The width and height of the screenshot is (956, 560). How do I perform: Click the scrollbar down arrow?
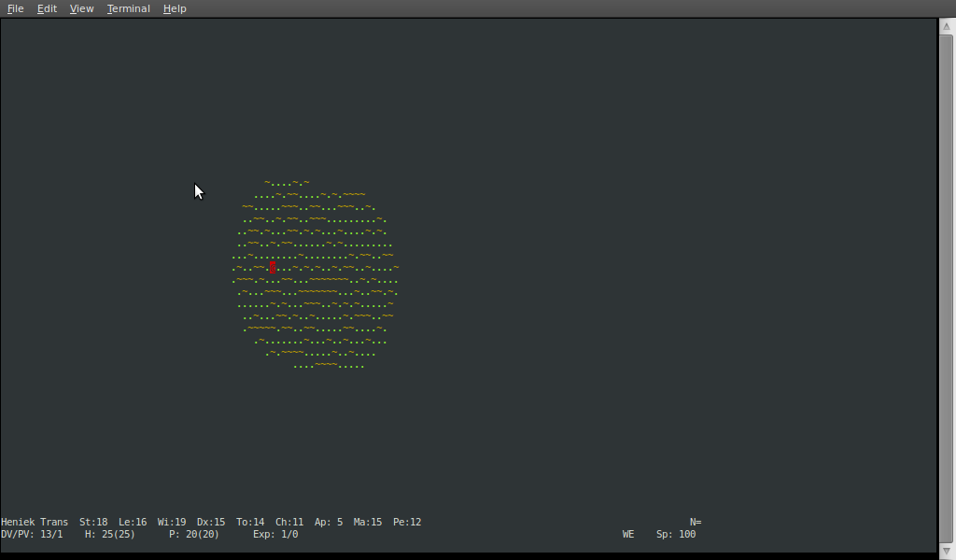coord(947,551)
